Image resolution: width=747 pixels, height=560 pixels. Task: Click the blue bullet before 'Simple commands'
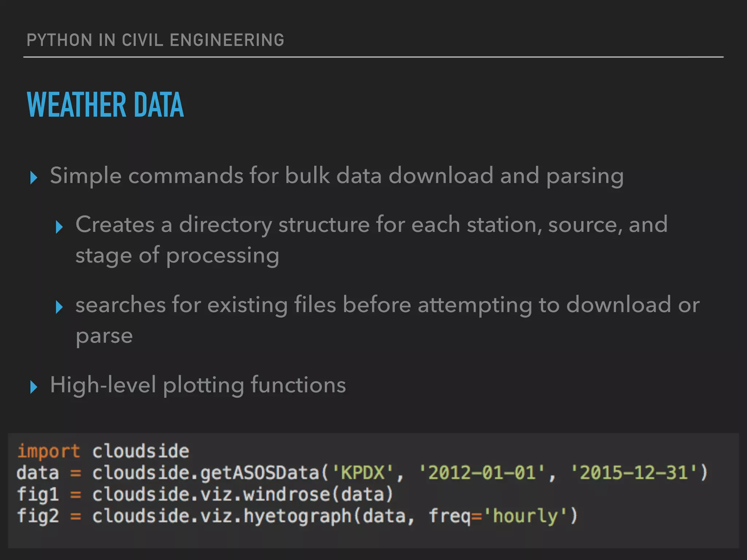(34, 178)
